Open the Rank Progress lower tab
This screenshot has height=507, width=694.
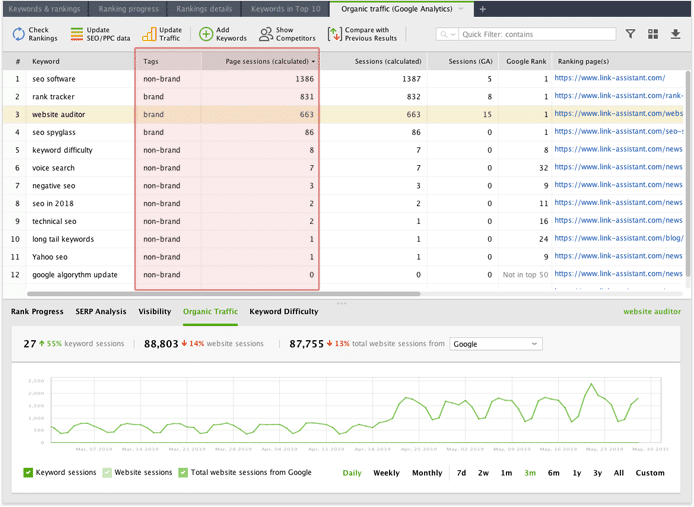click(37, 311)
